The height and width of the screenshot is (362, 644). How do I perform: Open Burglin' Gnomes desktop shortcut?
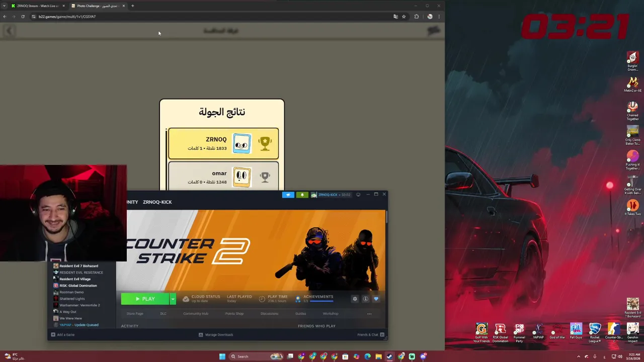coord(632,61)
